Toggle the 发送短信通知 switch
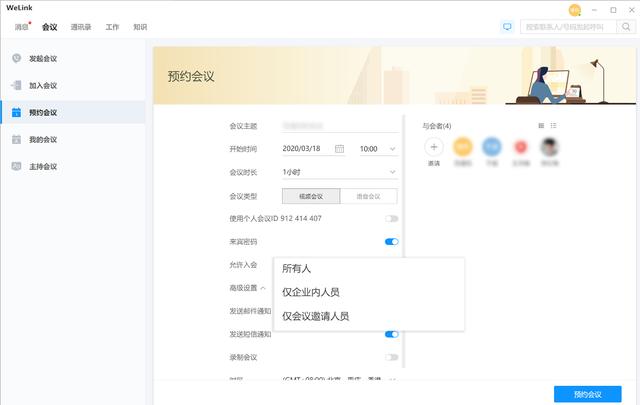The height and width of the screenshot is (405, 640). pyautogui.click(x=391, y=334)
